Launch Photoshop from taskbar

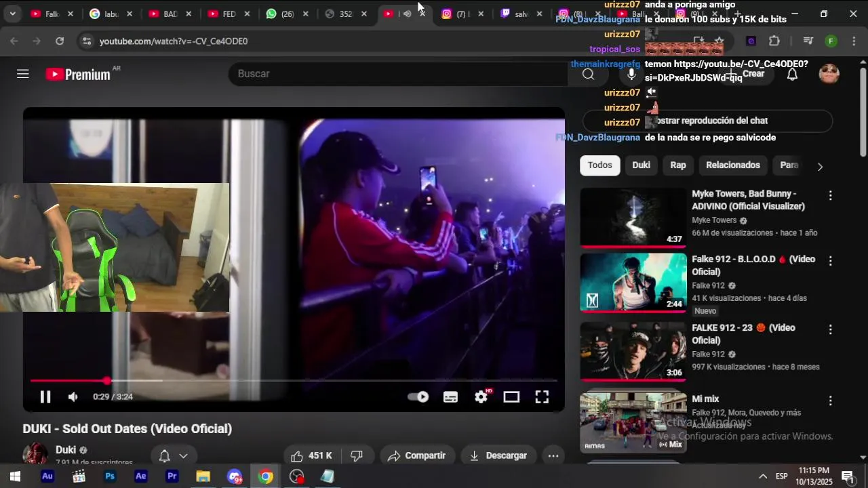(x=110, y=476)
